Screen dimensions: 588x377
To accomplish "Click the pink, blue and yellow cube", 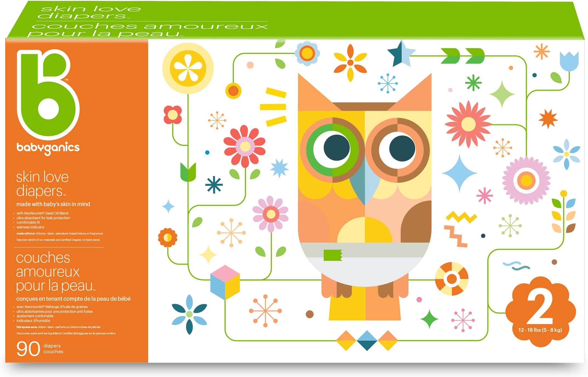I will click(x=225, y=283).
